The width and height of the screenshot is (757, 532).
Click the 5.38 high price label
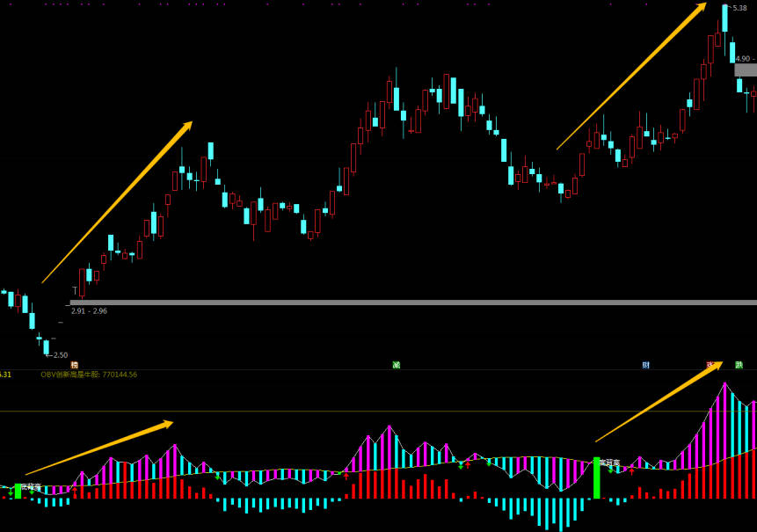[x=739, y=8]
